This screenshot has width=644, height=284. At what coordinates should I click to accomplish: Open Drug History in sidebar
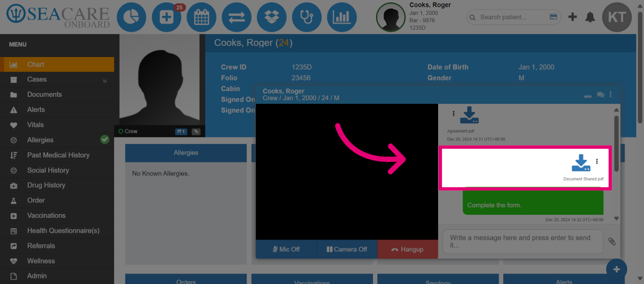[x=57, y=185]
